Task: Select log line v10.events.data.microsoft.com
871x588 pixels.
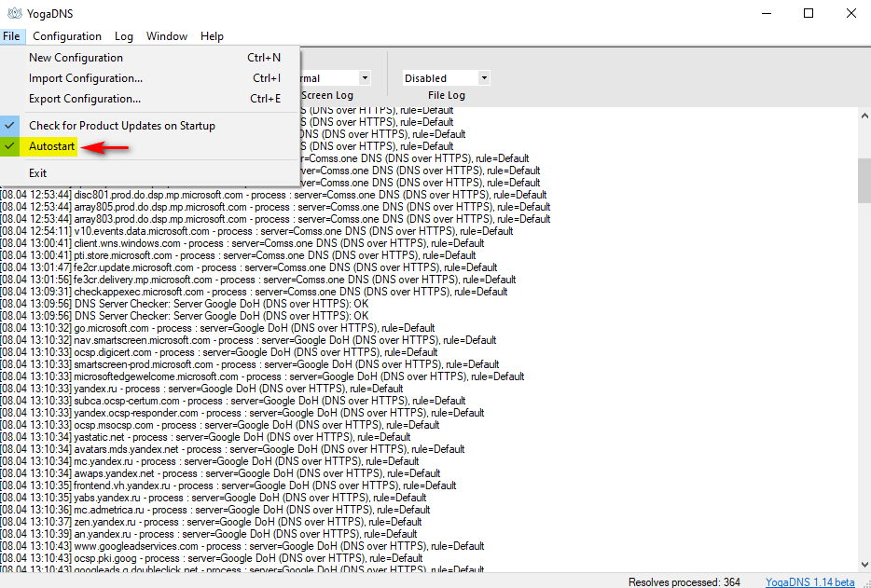Action: point(256,231)
